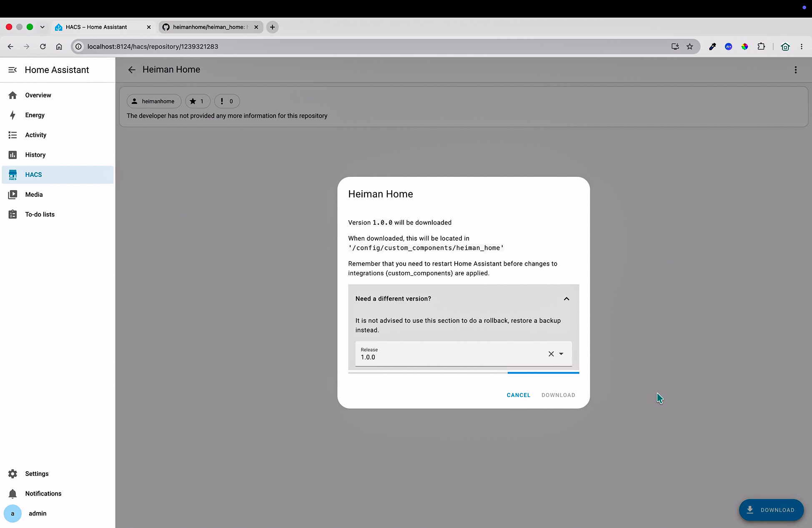Show Notifications panel
Viewport: 812px width, 528px height.
pos(58,493)
